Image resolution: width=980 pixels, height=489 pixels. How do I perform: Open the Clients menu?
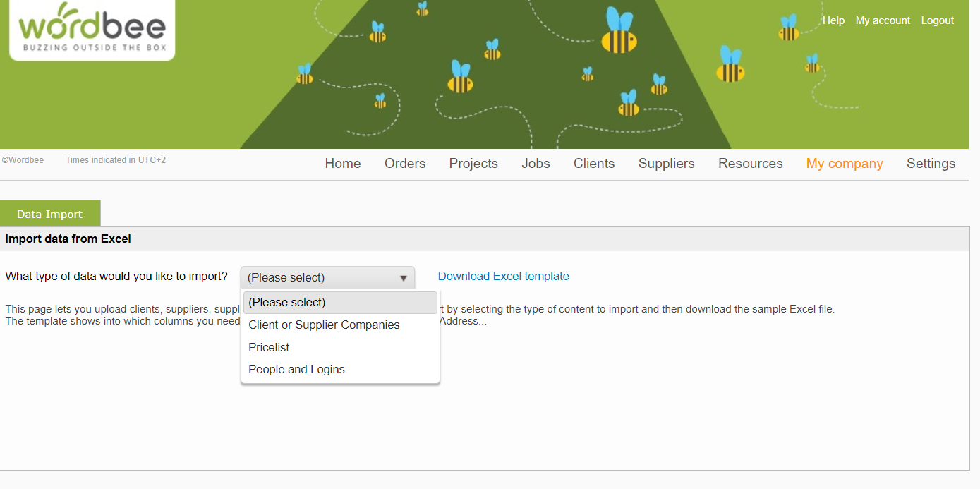(x=594, y=164)
